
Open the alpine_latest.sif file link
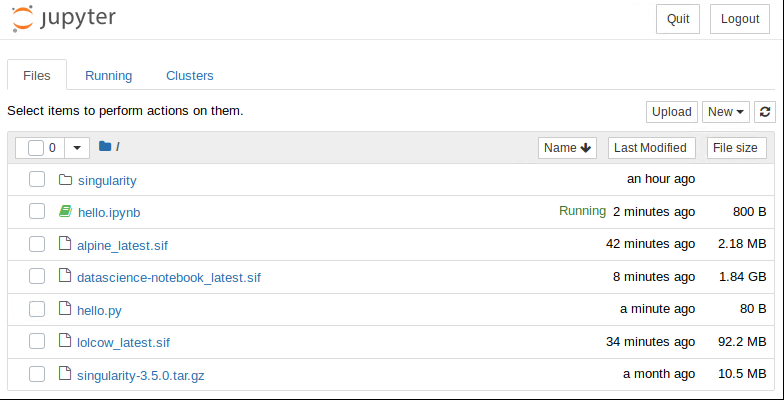click(122, 246)
